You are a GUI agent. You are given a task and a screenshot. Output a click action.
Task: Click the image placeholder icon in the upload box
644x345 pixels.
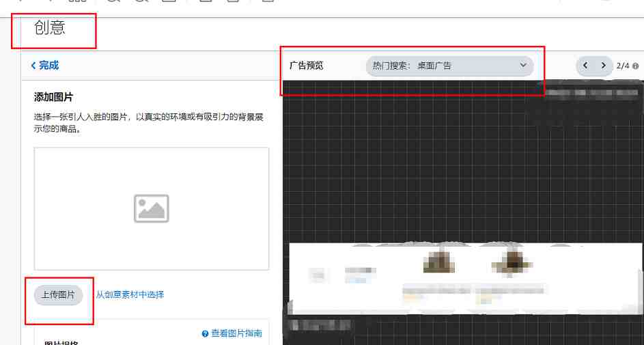(x=152, y=208)
